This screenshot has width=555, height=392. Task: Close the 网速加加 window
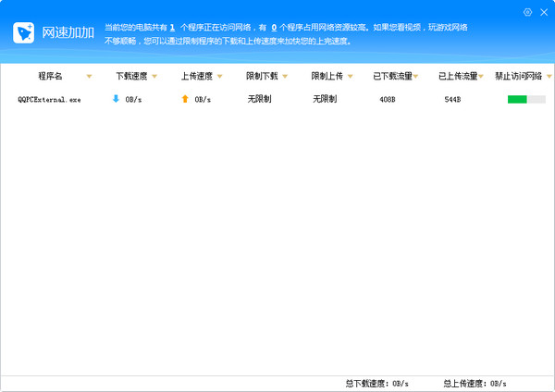[543, 12]
